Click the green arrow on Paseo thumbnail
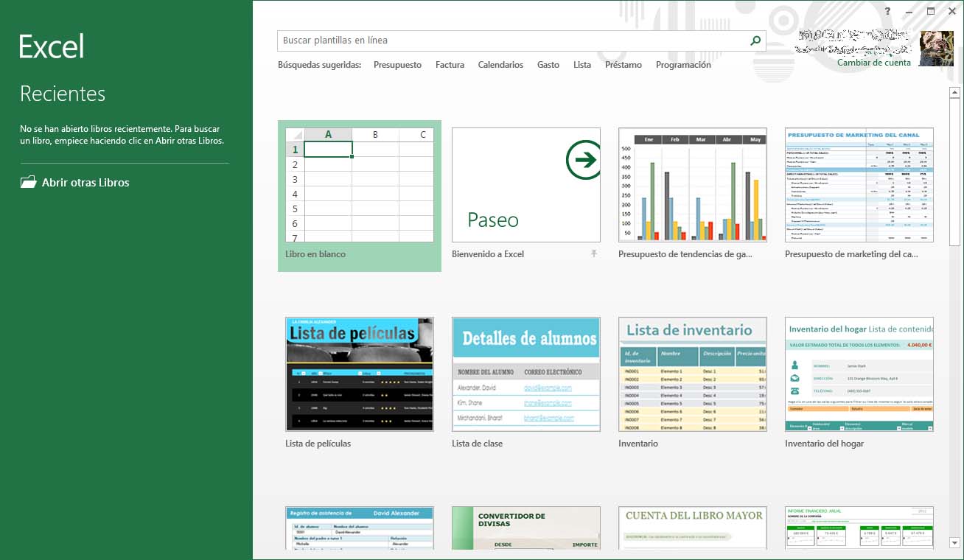Viewport: 964px width, 560px height. 584,160
